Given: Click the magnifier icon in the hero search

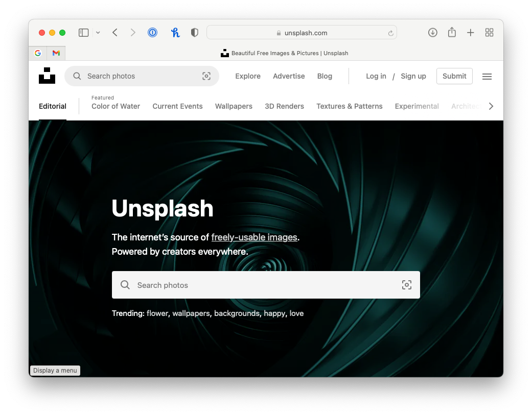Looking at the screenshot, I should pyautogui.click(x=125, y=285).
